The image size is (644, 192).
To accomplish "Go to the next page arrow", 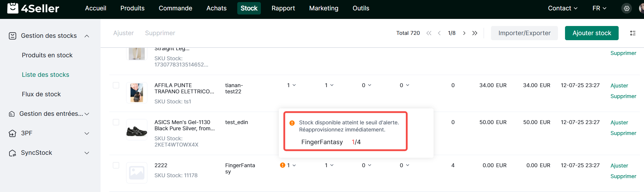I will [x=464, y=33].
